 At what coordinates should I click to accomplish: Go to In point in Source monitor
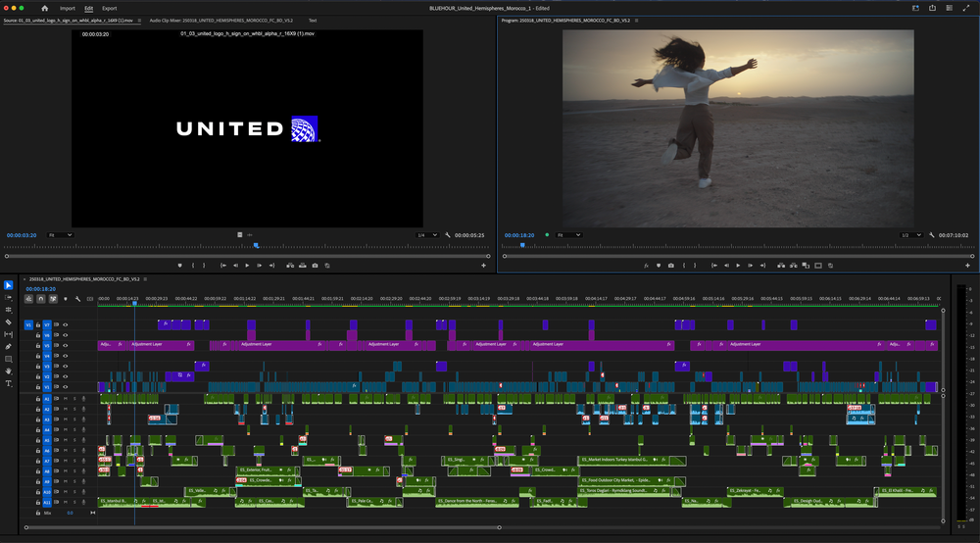[223, 266]
